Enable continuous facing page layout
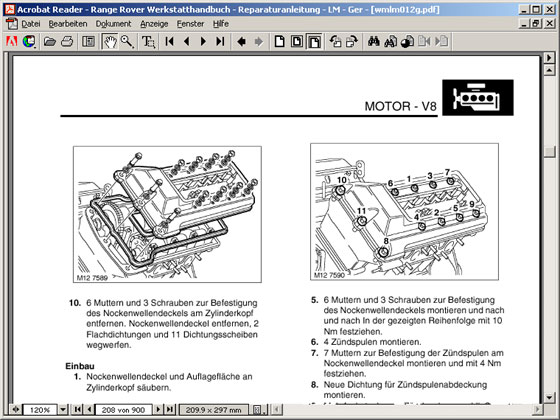Screen dimensions: 560x420 click(x=314, y=42)
